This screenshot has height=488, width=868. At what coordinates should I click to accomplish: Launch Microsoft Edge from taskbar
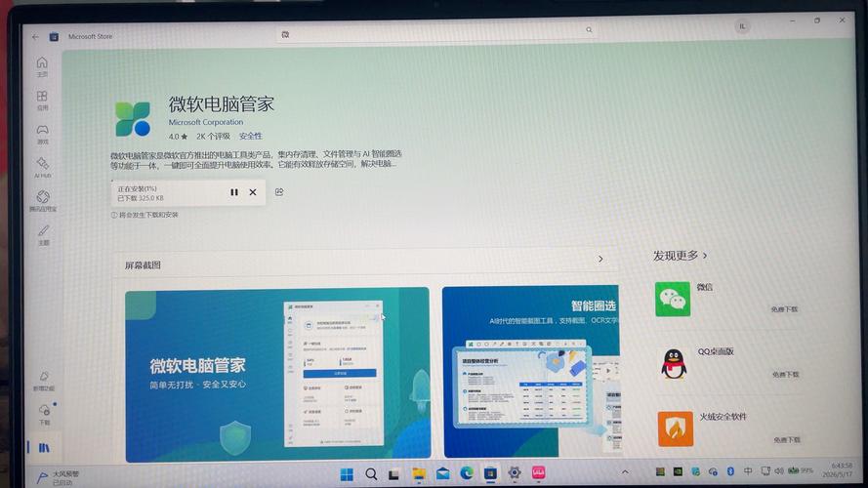[x=467, y=473]
